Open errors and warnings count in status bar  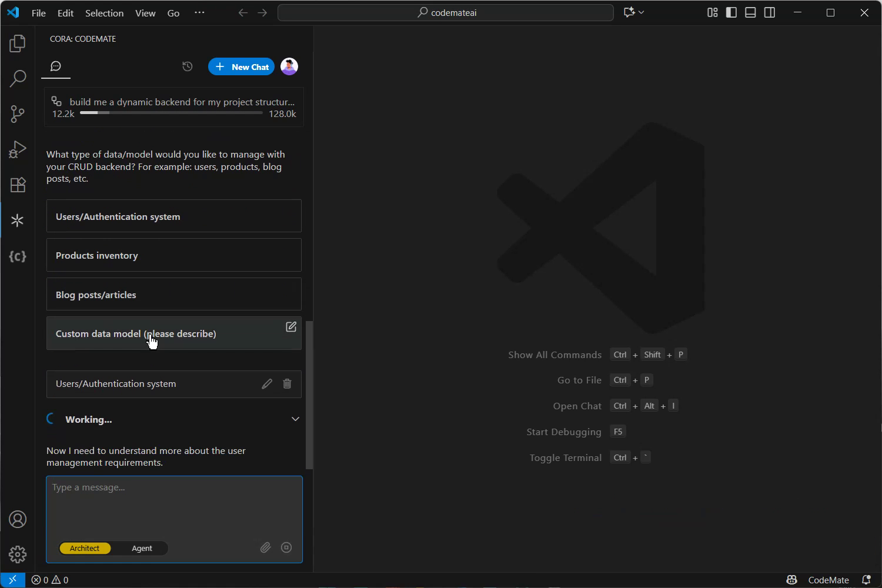click(x=50, y=580)
